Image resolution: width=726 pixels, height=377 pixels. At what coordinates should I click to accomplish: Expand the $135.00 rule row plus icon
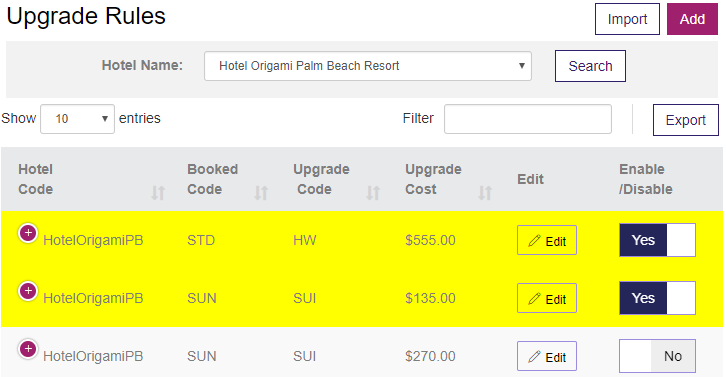pos(28,291)
